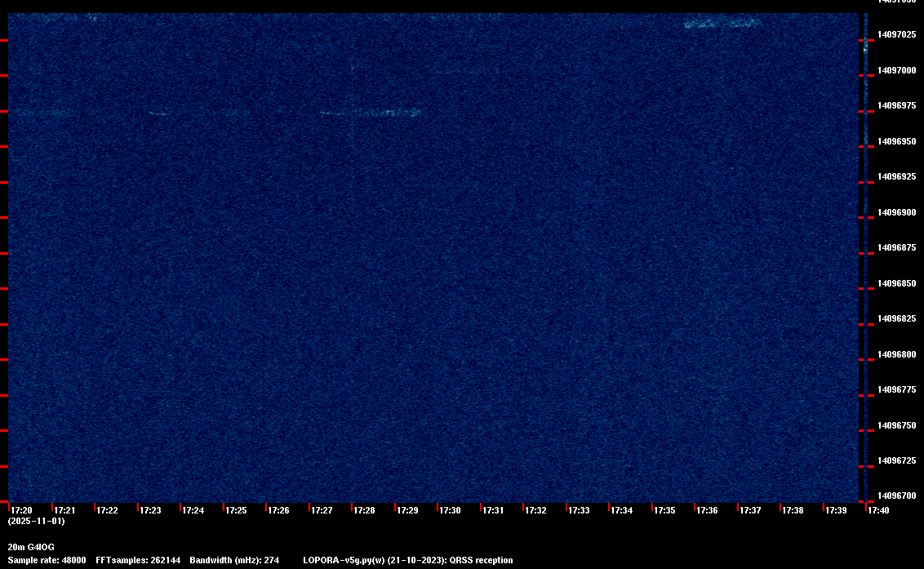The height and width of the screenshot is (569, 924).
Task: Click the 14096775 frequency label
Action: (x=897, y=389)
